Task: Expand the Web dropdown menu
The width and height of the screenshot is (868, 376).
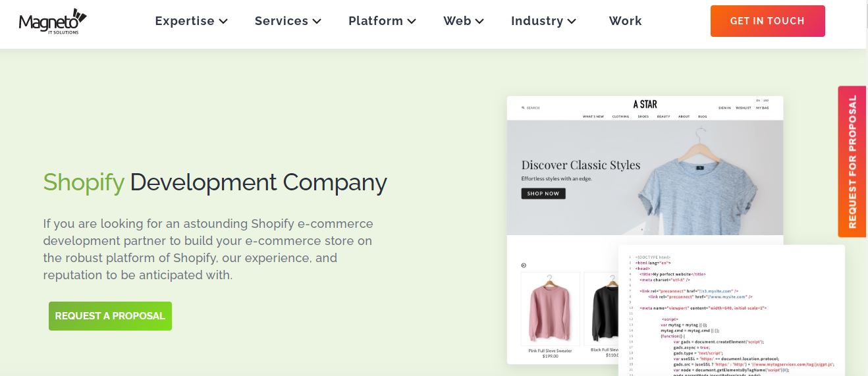Action: [x=464, y=21]
